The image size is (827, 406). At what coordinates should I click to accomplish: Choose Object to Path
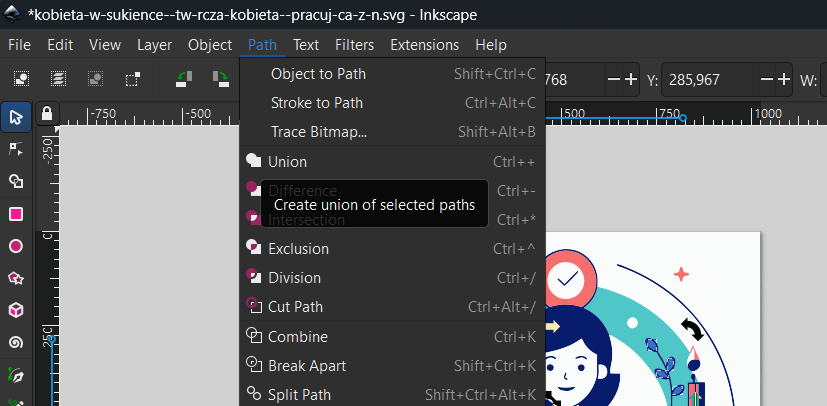click(392, 74)
